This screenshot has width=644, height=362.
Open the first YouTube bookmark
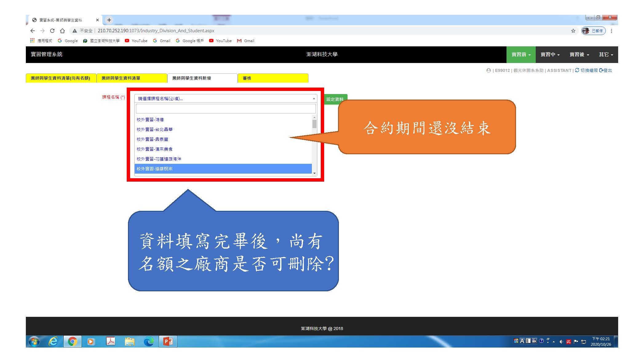click(136, 41)
